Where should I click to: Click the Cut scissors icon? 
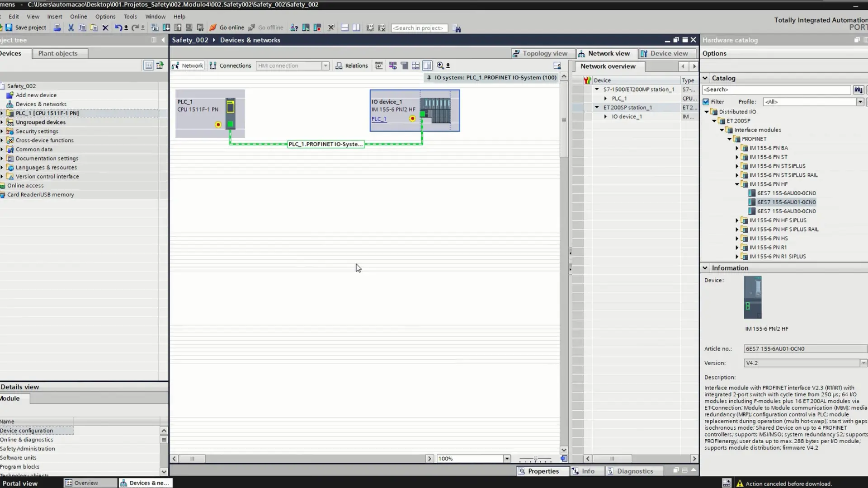point(71,28)
